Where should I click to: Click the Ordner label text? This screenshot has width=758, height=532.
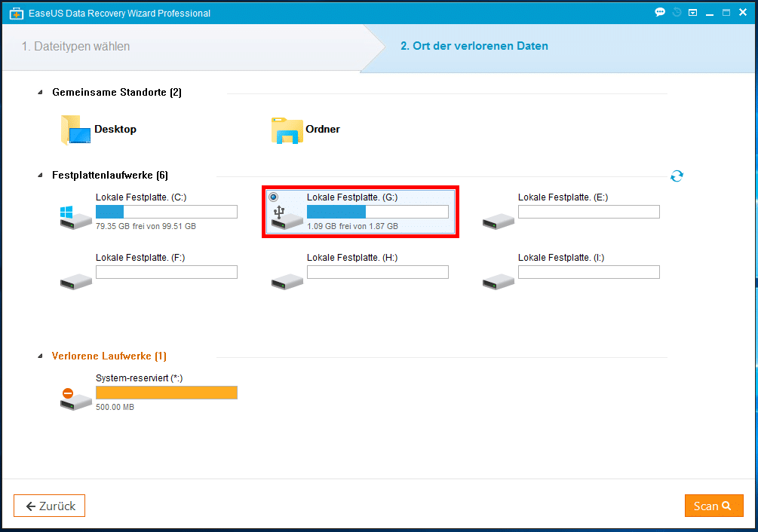point(323,129)
